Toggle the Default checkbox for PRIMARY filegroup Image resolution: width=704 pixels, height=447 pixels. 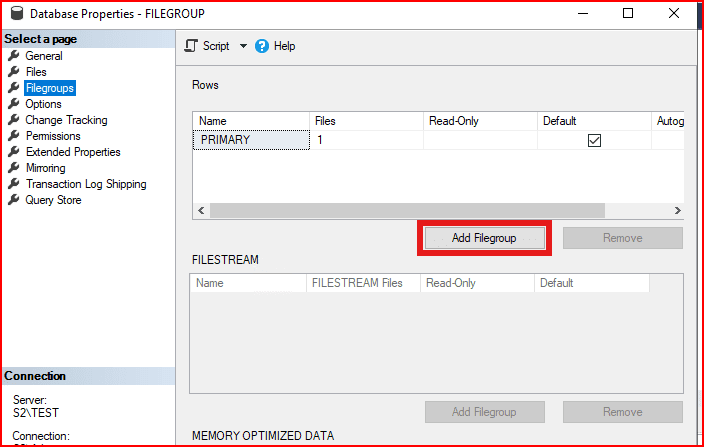tap(594, 141)
